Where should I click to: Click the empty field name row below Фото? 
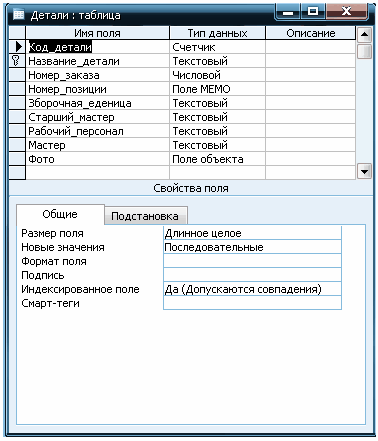(98, 173)
